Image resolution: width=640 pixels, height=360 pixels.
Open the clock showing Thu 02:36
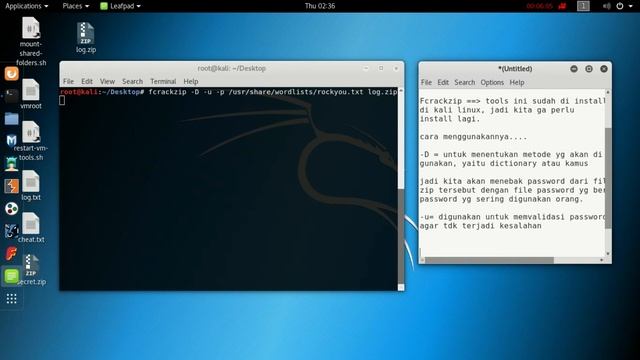(320, 6)
